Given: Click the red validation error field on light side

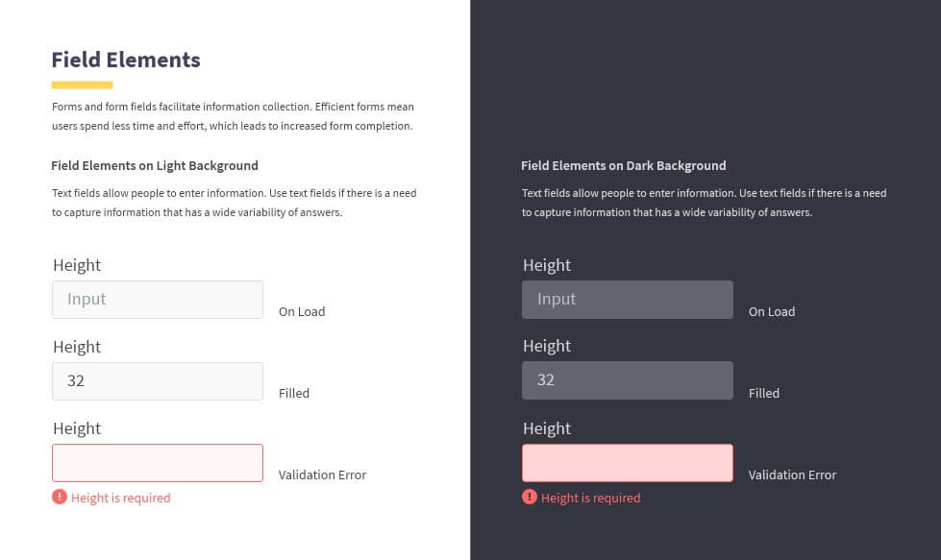Looking at the screenshot, I should (x=158, y=462).
